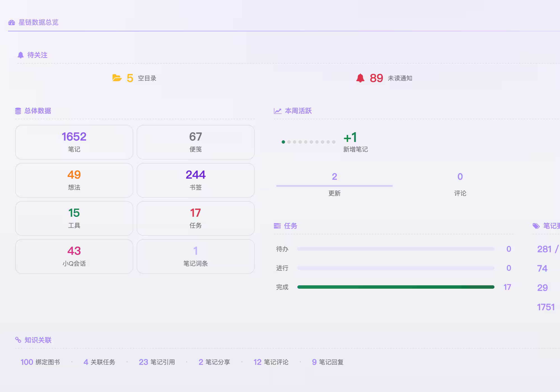The width and height of the screenshot is (560, 392).
Task: Click the chart icon beside 本周活跃
Action: (277, 111)
